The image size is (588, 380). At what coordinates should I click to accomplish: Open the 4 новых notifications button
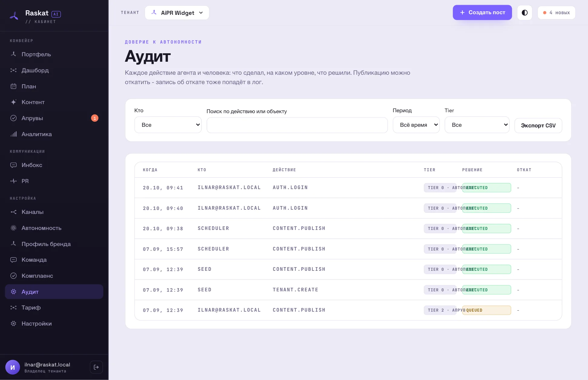[556, 13]
